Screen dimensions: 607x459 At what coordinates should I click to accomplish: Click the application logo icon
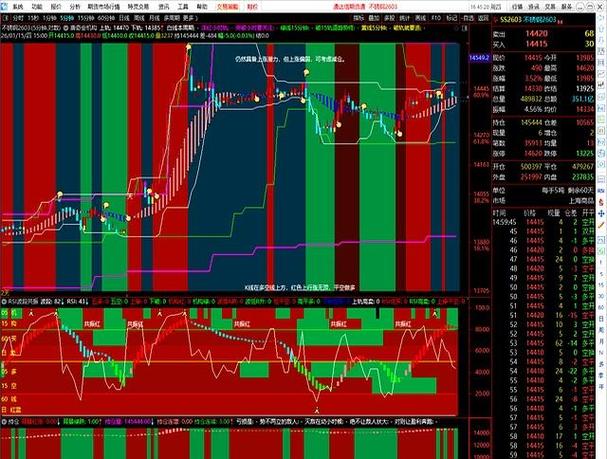point(4,6)
